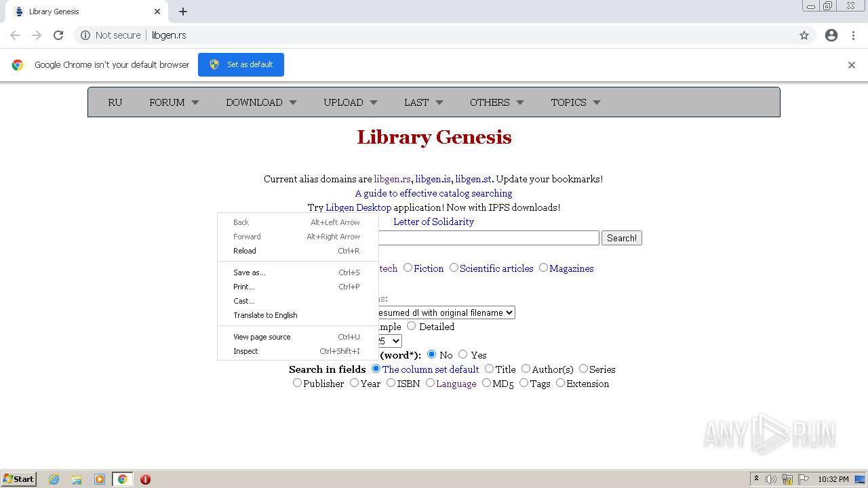Click the search text input field
Screen dimensions: 868x488
[488, 238]
